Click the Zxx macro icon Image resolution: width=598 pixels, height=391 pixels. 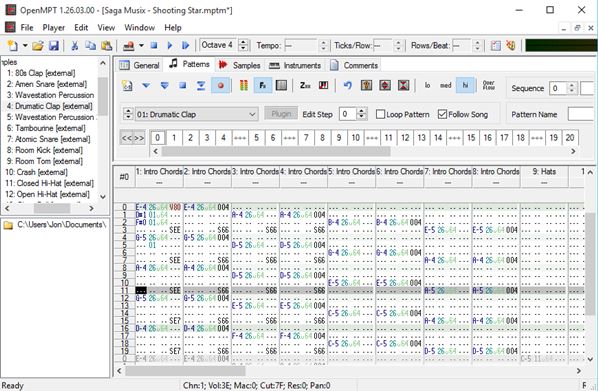(x=305, y=85)
